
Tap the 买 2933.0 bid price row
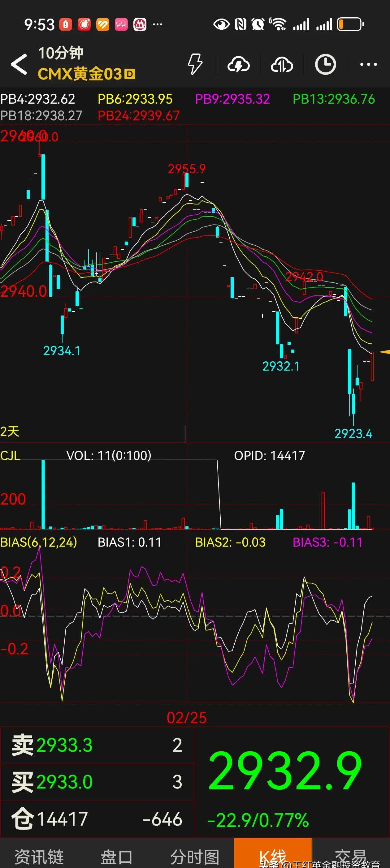coord(97,782)
